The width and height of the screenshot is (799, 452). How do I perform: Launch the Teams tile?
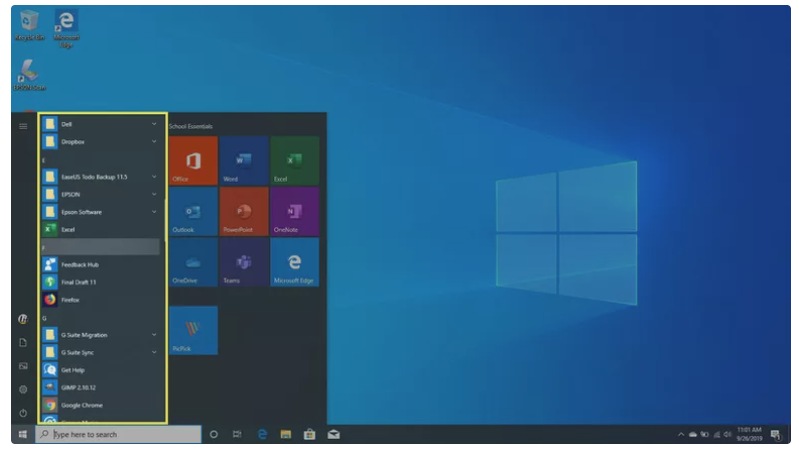tap(241, 262)
